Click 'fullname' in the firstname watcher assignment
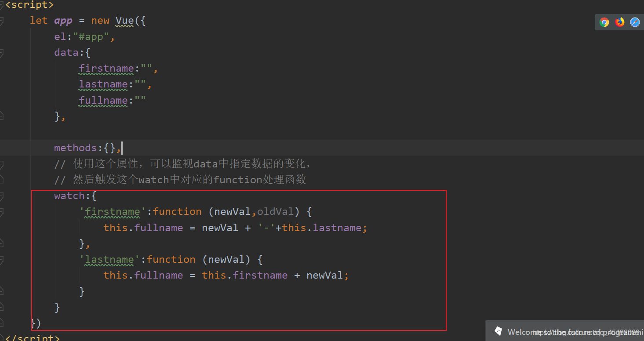 [x=159, y=228]
